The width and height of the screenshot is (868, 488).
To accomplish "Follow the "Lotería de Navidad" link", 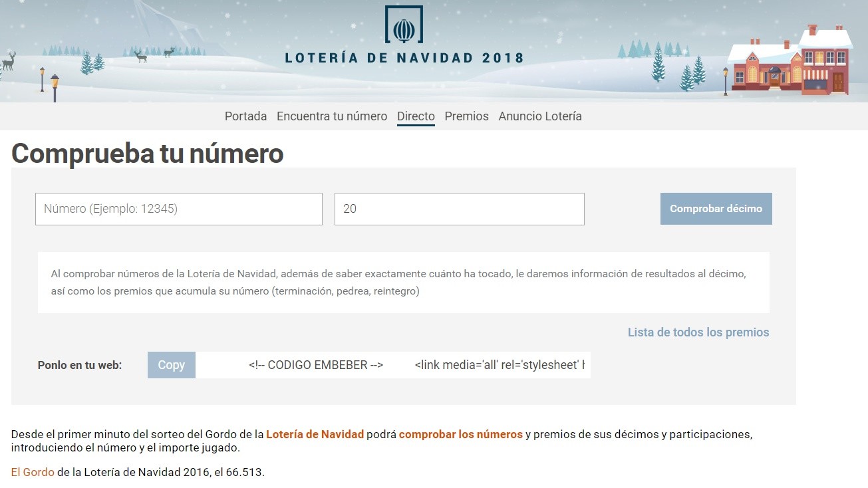I will pyautogui.click(x=315, y=434).
